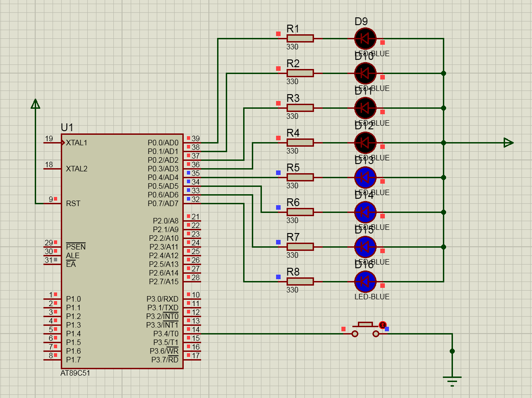Select the power terminal arrow above RST

pos(35,104)
